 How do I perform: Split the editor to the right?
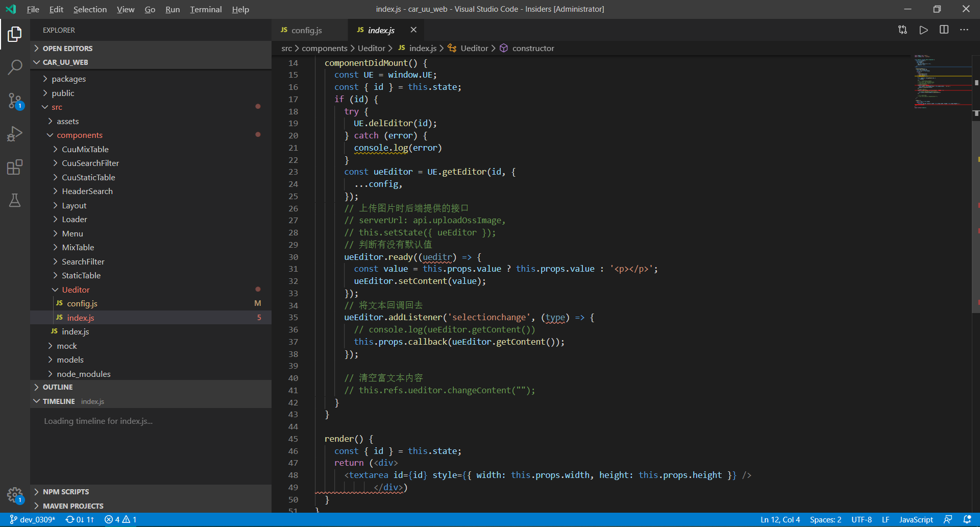[x=944, y=30]
